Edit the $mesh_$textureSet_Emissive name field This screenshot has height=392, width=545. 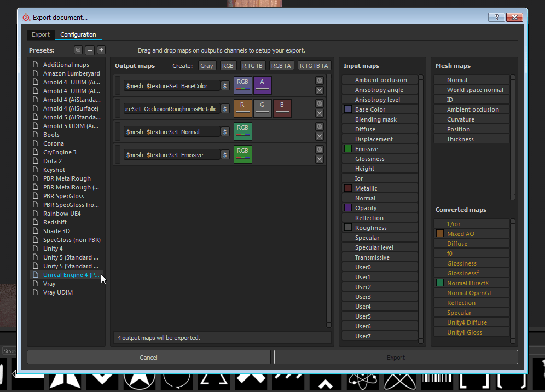[171, 155]
